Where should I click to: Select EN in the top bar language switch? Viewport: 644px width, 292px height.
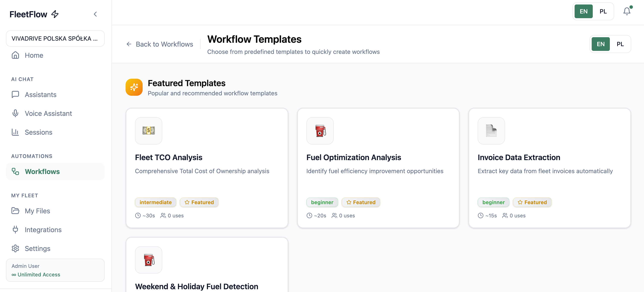click(x=583, y=11)
